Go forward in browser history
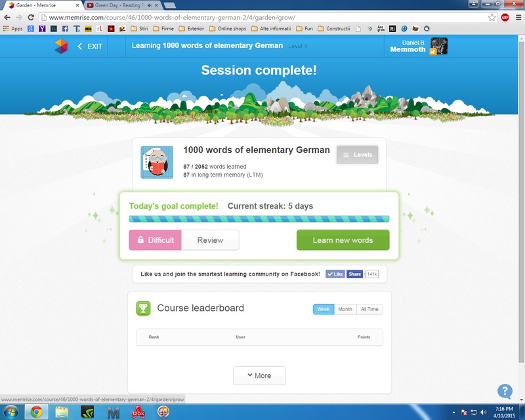Image resolution: width=525 pixels, height=420 pixels. coord(19,18)
